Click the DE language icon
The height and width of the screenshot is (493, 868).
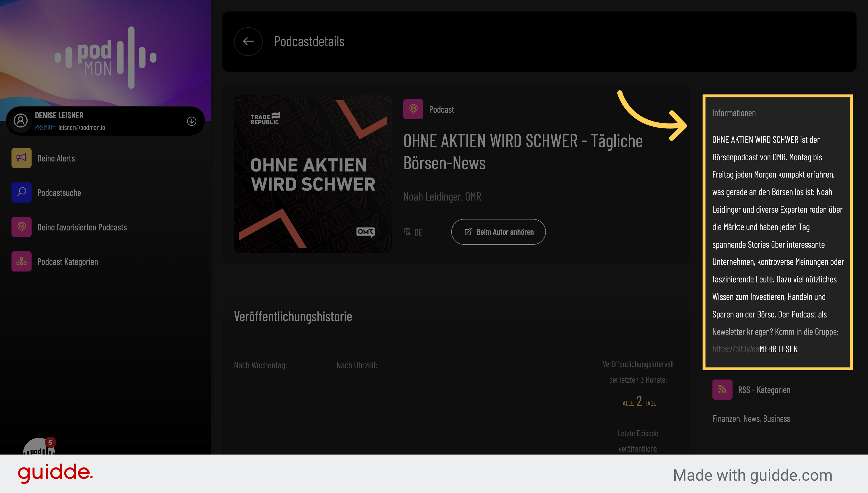coord(408,232)
